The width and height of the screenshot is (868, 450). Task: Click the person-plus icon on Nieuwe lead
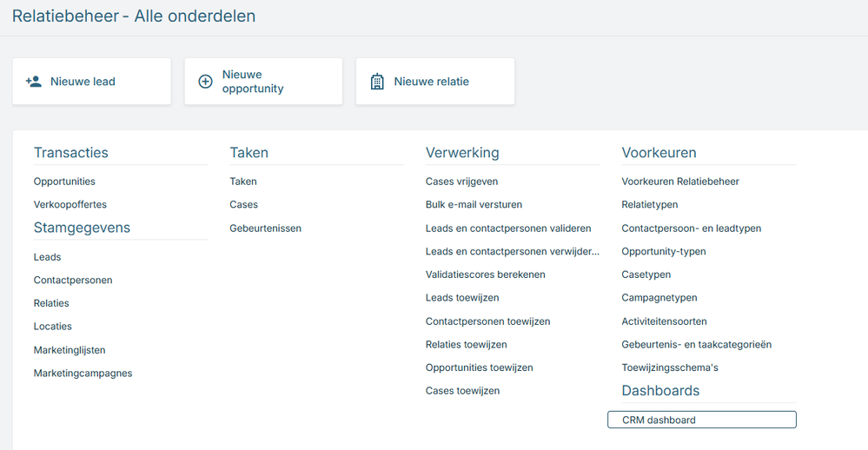point(34,82)
